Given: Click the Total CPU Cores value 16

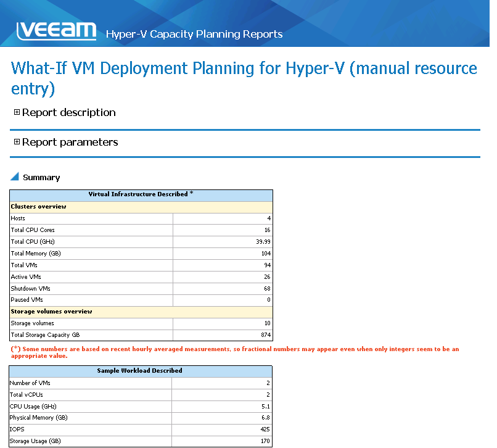Looking at the screenshot, I should pyautogui.click(x=267, y=230).
